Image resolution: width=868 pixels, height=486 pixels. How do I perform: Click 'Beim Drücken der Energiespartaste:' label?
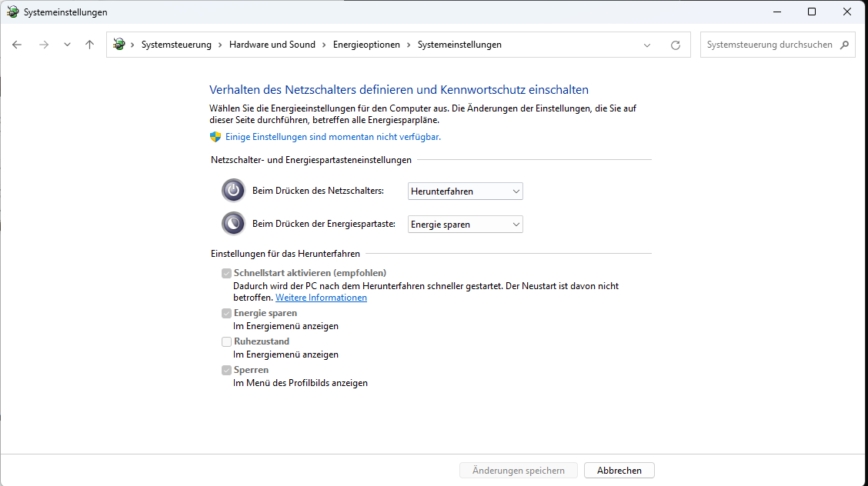(x=324, y=224)
